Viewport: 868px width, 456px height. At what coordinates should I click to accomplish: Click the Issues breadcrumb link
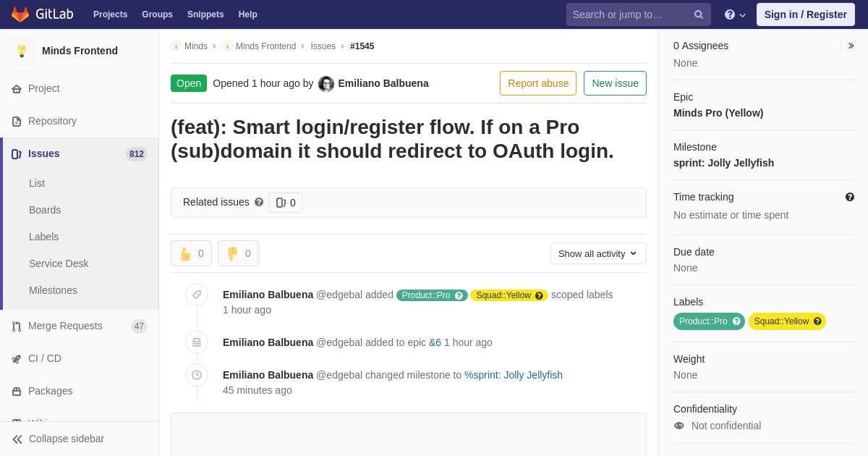323,46
